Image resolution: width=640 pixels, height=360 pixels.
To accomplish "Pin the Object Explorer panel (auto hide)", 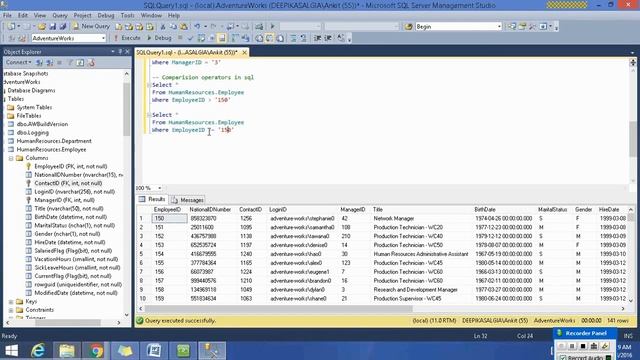I will [x=120, y=52].
